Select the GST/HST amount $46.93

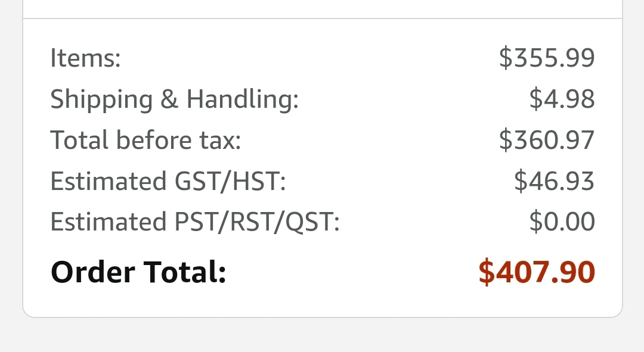tap(554, 181)
